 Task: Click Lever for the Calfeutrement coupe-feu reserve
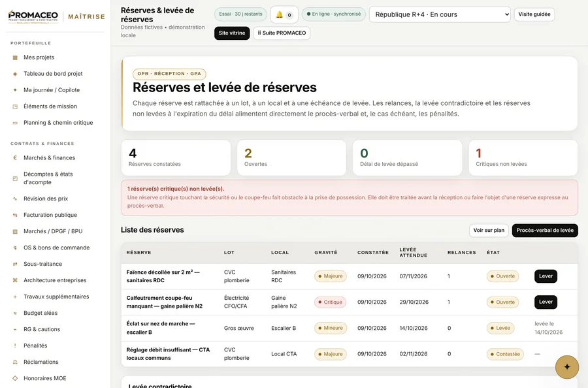point(546,302)
